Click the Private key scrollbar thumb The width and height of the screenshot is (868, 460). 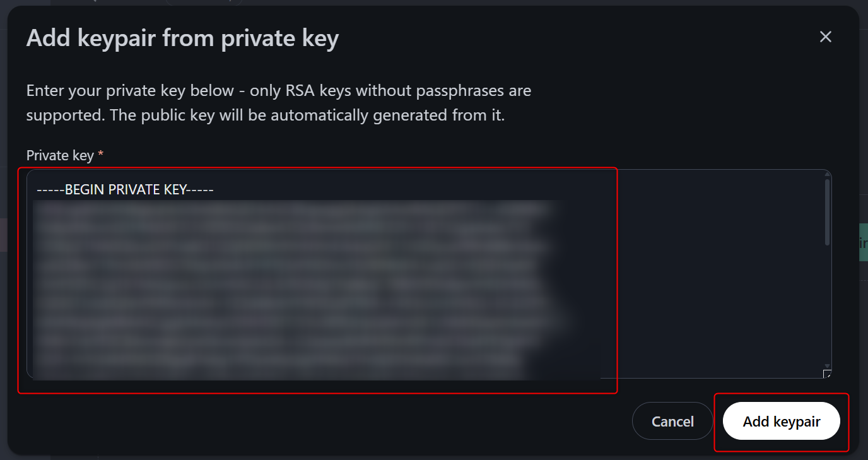pyautogui.click(x=827, y=211)
